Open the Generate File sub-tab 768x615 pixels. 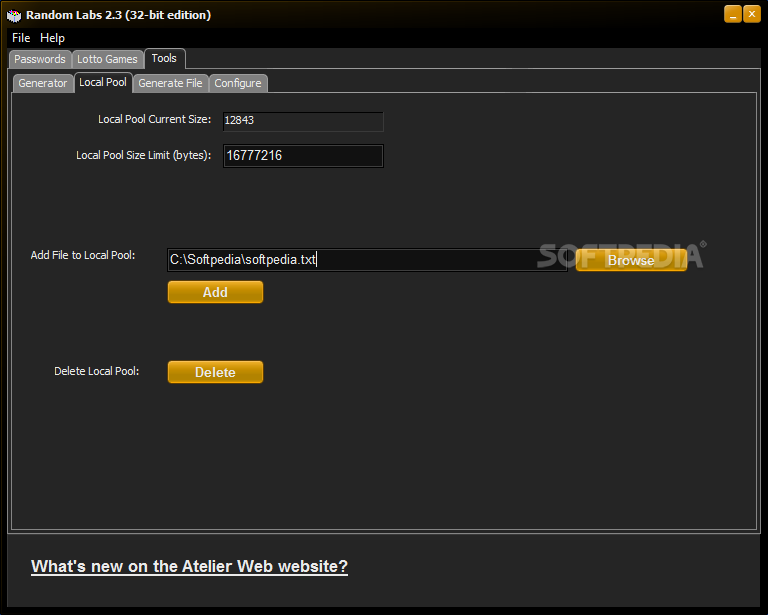tap(170, 83)
